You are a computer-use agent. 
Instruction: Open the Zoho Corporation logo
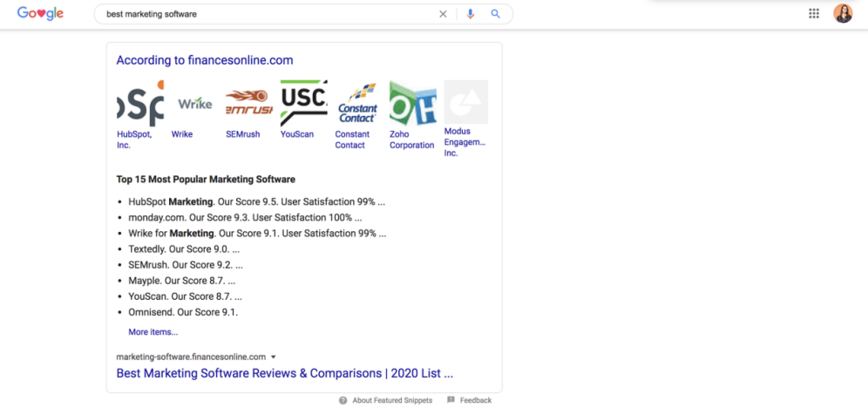412,103
